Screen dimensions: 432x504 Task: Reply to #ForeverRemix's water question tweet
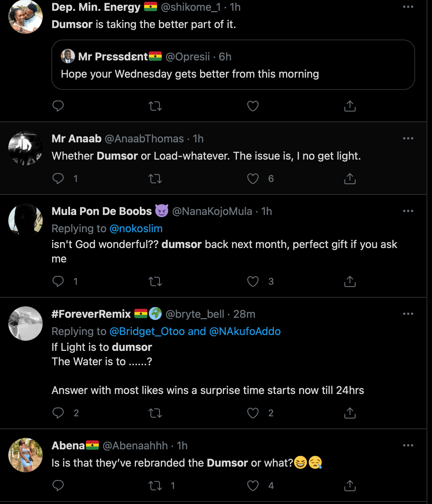(58, 413)
